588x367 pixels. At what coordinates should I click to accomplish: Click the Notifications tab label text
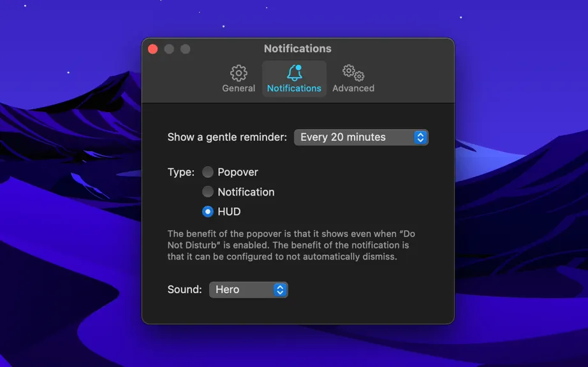(294, 89)
